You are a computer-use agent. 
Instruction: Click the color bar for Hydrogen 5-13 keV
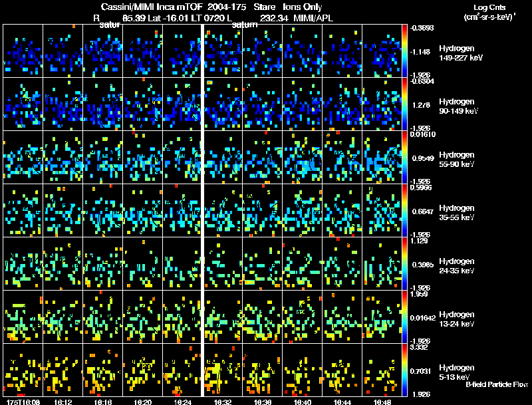point(404,370)
